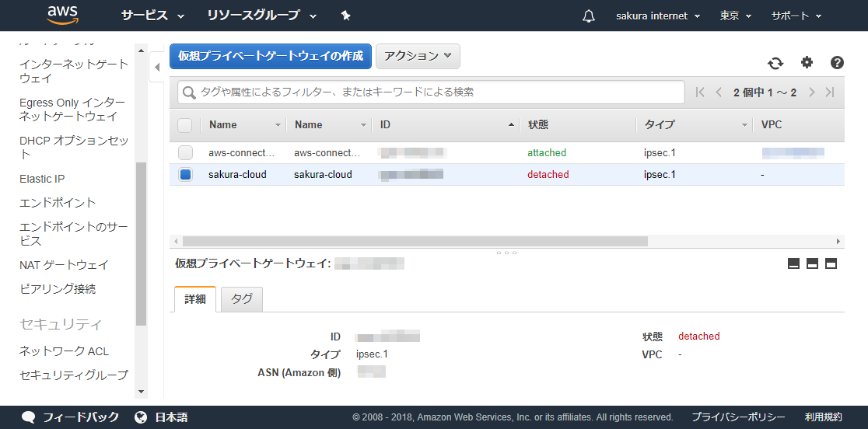The width and height of the screenshot is (868, 429).
Task: Switch to the タグ tab
Action: [242, 299]
